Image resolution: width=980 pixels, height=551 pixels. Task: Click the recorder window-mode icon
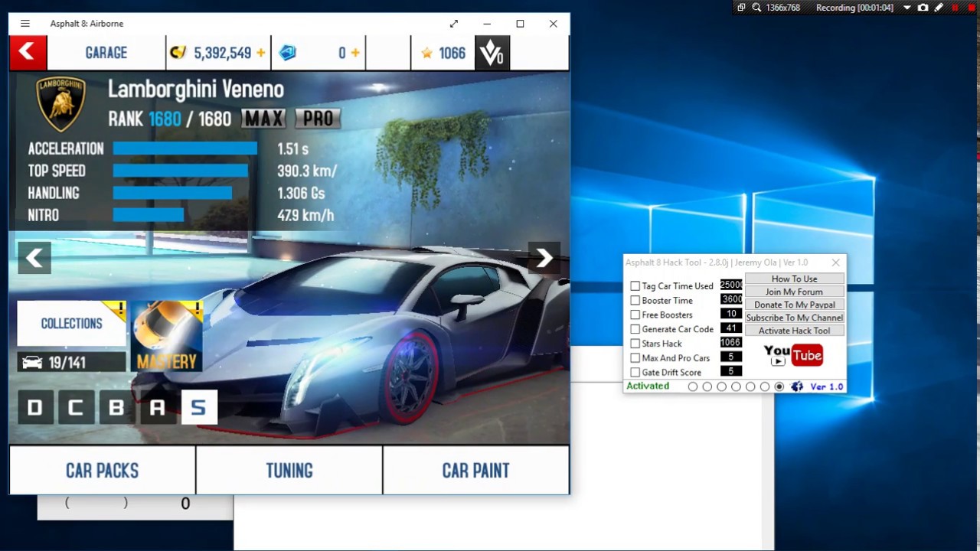741,8
